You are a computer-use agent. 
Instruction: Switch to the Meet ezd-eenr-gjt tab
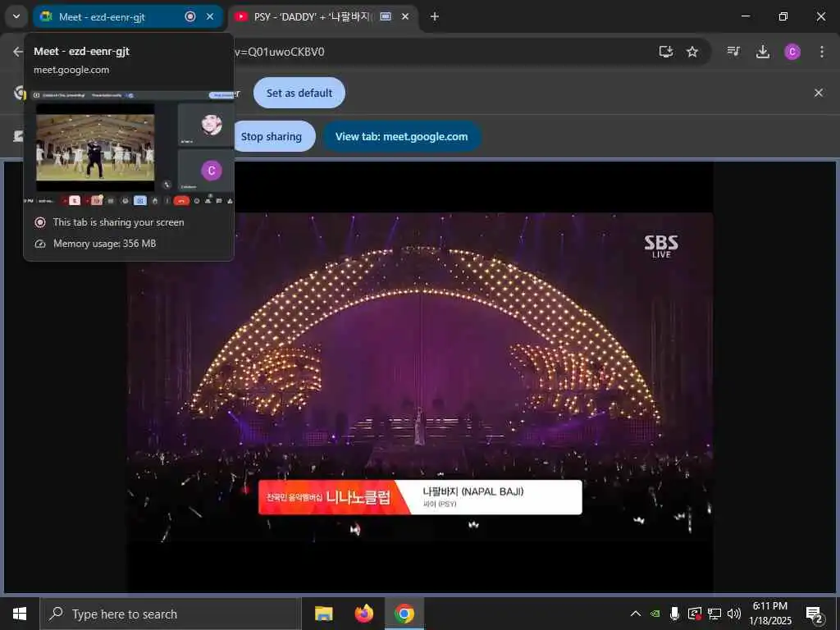pos(127,16)
